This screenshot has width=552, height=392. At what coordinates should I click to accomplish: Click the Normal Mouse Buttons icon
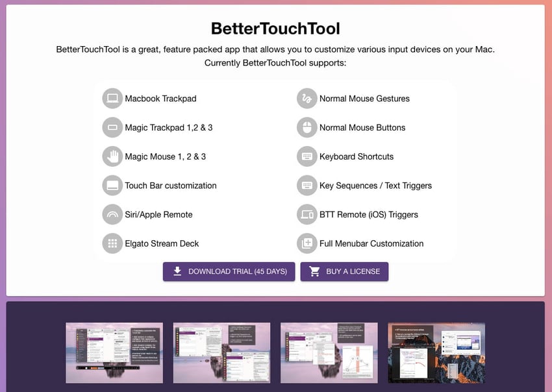pos(307,127)
